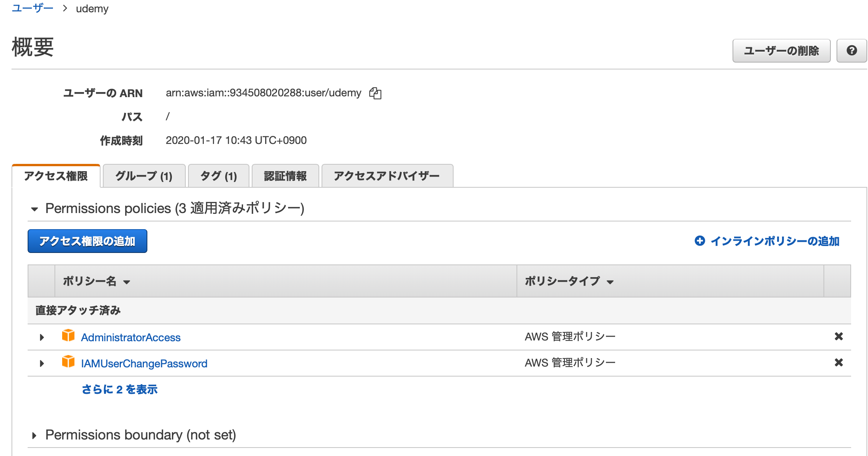The image size is (868, 456).
Task: Open sort options on the ポリシー名 column
Action: pyautogui.click(x=127, y=281)
